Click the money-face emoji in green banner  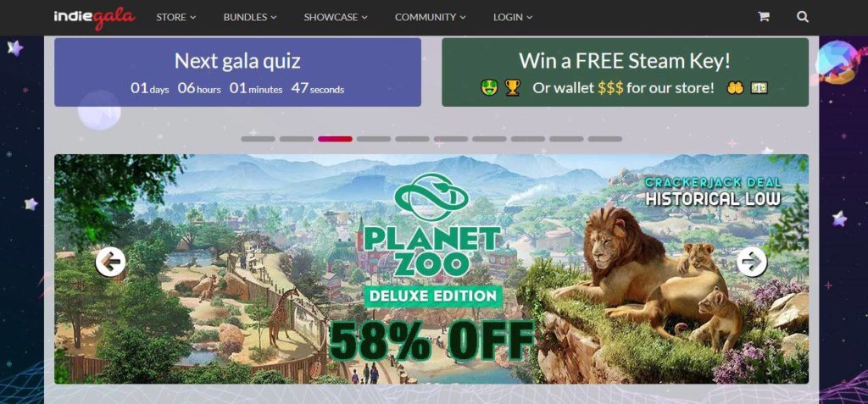pos(489,87)
